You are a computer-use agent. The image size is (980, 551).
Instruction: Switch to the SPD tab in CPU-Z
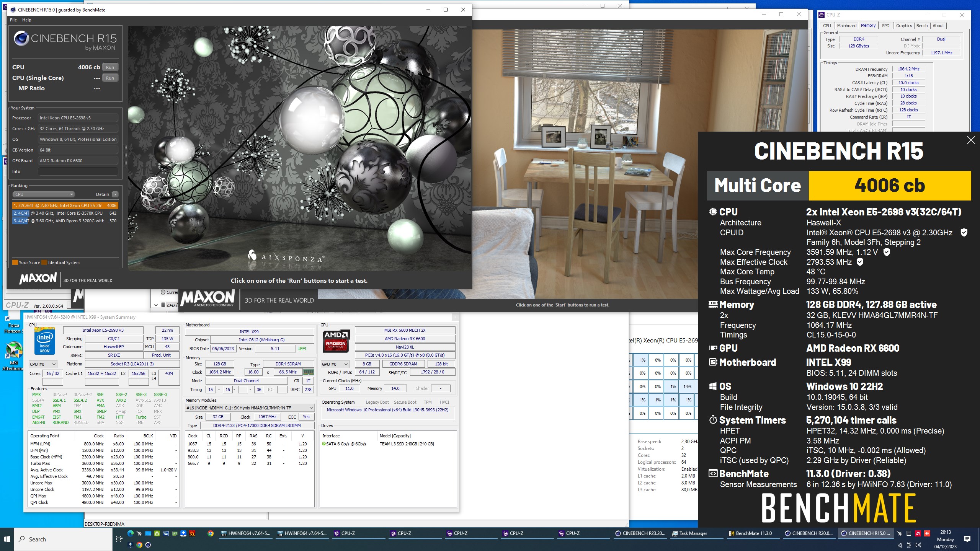885,26
